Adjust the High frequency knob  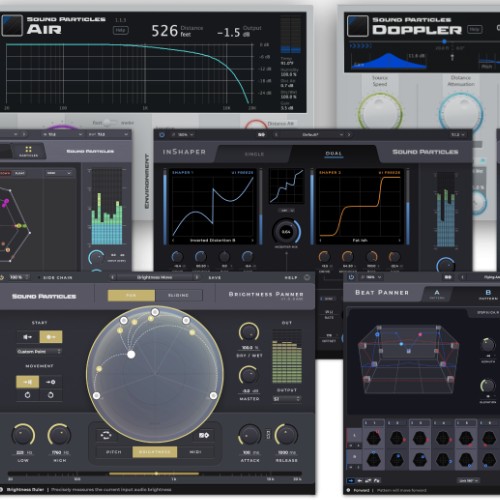[x=59, y=435]
